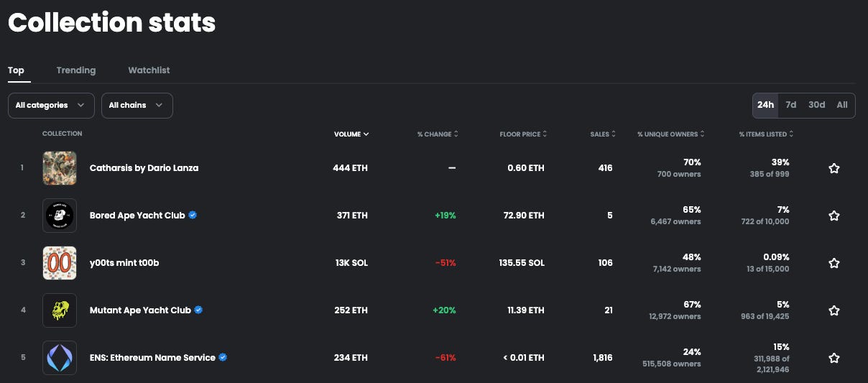Viewport: 868px width, 383px height.
Task: Click Bored Ape Yacht Club verified badge
Action: pos(193,215)
